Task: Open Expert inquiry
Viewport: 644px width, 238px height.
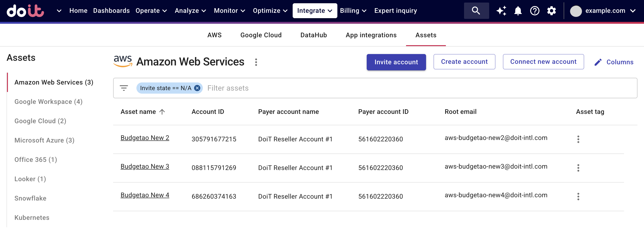Action: [x=396, y=11]
